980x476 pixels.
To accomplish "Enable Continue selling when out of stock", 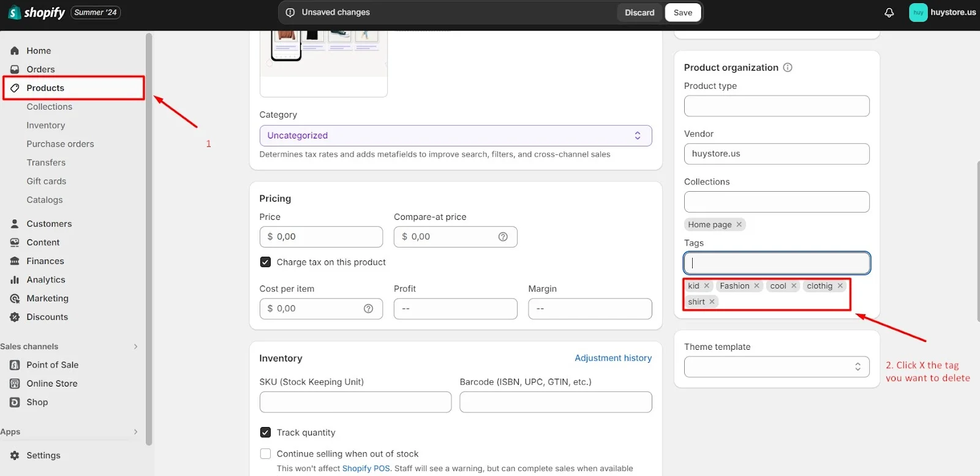I will pos(265,454).
